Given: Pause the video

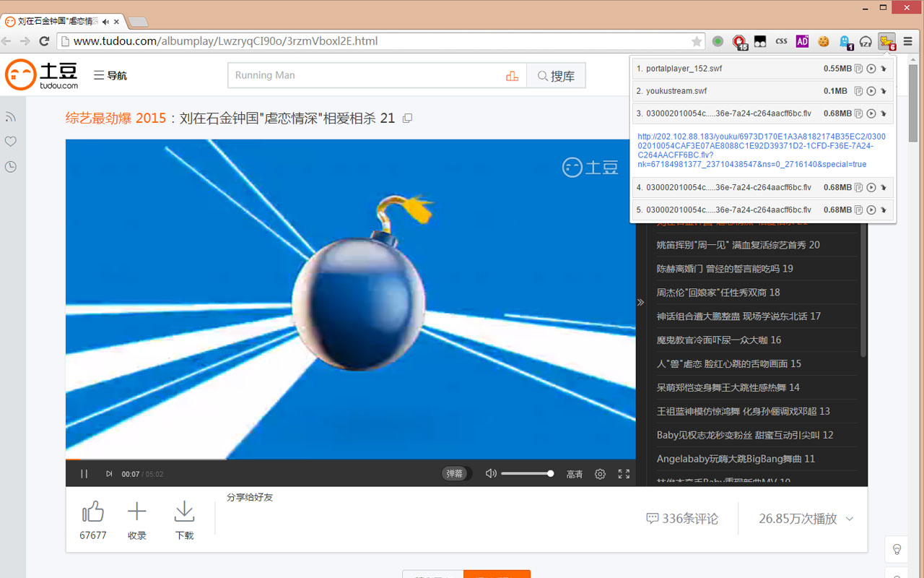Looking at the screenshot, I should [x=84, y=474].
